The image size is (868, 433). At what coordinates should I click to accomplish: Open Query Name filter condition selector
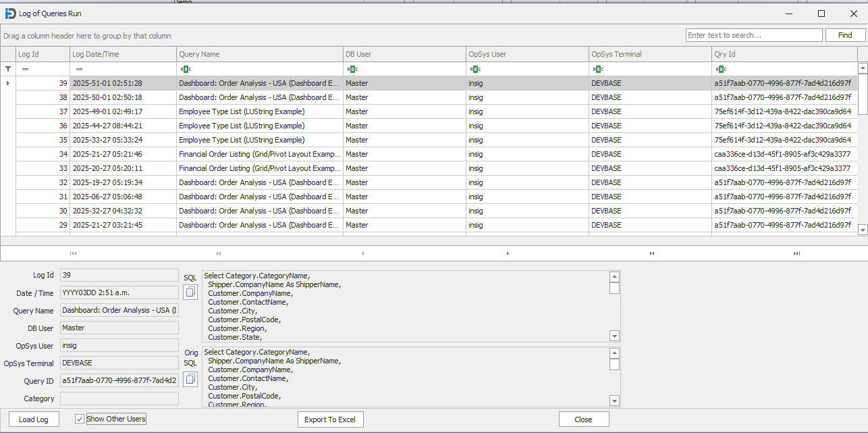[x=185, y=69]
